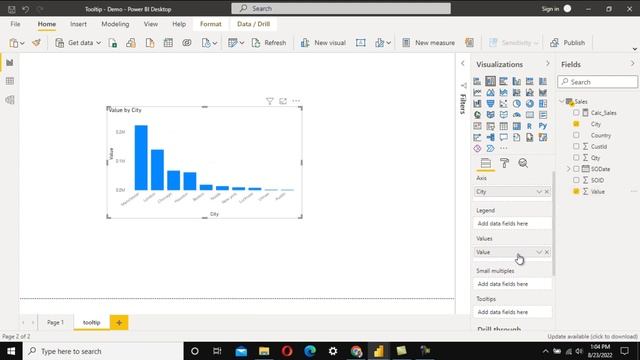Click the New visual button
Image resolution: width=640 pixels, height=360 pixels.
click(323, 42)
